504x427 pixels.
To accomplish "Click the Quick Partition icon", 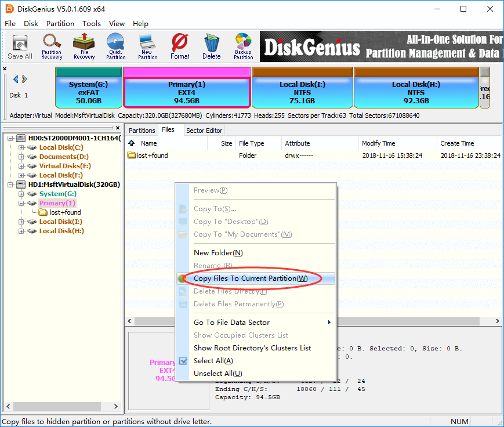I will pos(115,46).
